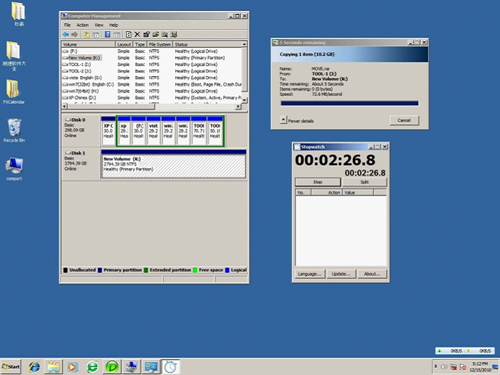The width and height of the screenshot is (500, 375).
Task: Open the Help menu
Action: (114, 25)
